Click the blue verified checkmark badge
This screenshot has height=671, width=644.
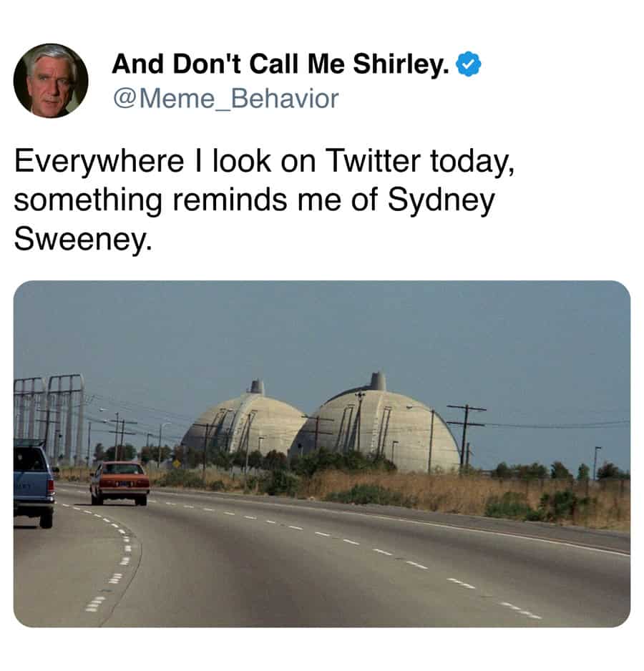469,64
